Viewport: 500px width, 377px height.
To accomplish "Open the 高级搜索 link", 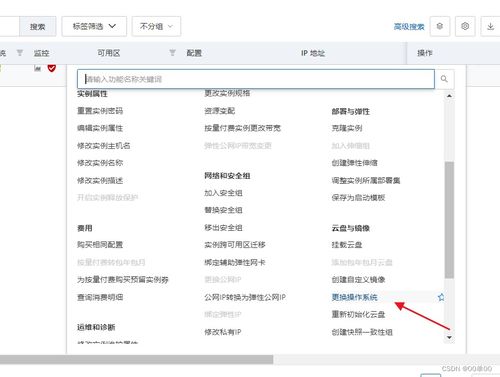I will pyautogui.click(x=409, y=26).
